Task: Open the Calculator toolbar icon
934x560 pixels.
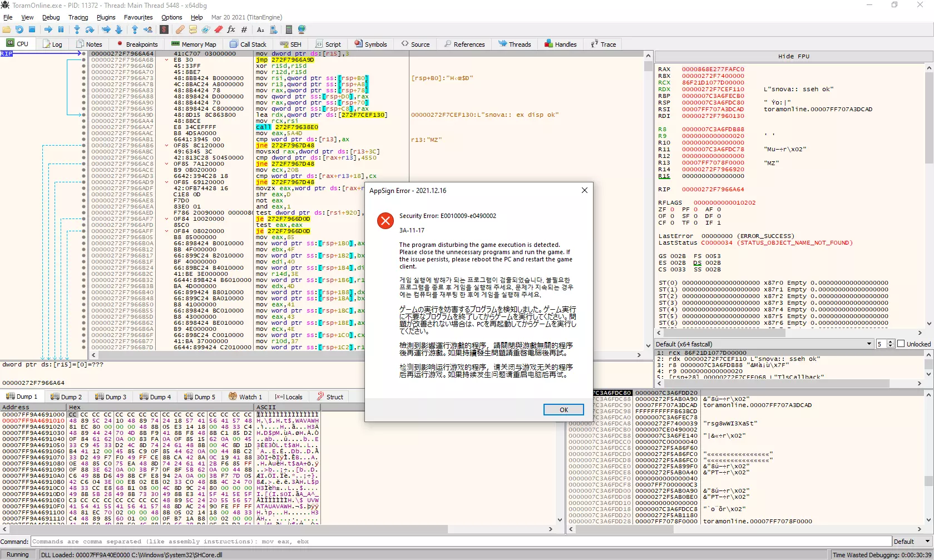Action: click(x=289, y=29)
